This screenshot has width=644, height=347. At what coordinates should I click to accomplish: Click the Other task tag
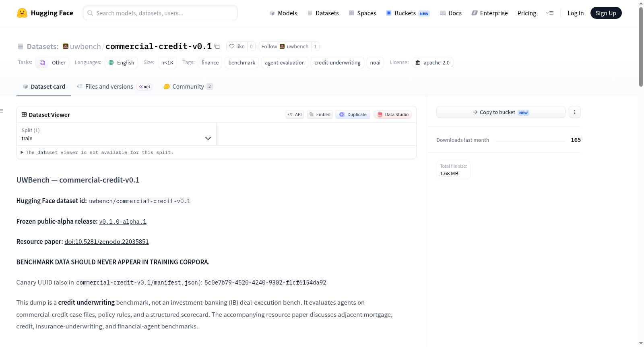point(52,62)
